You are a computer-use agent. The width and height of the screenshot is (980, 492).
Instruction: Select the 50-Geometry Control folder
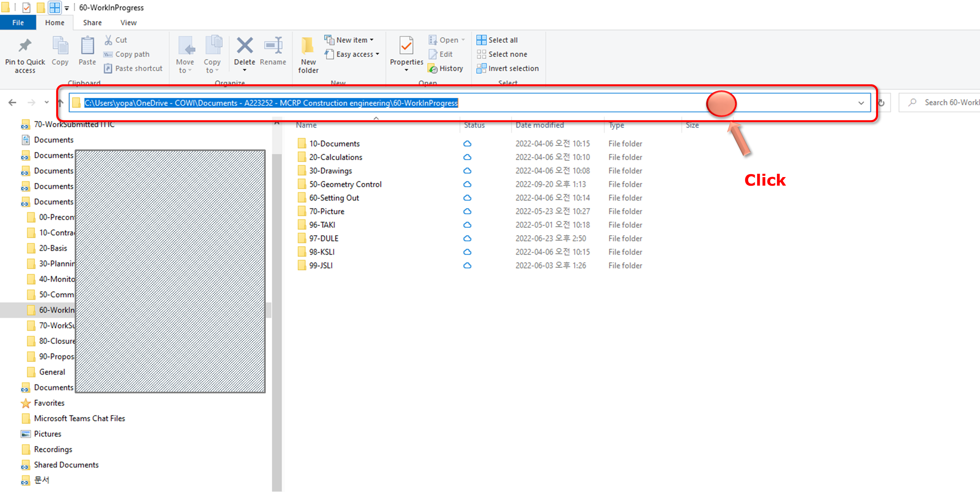click(345, 184)
